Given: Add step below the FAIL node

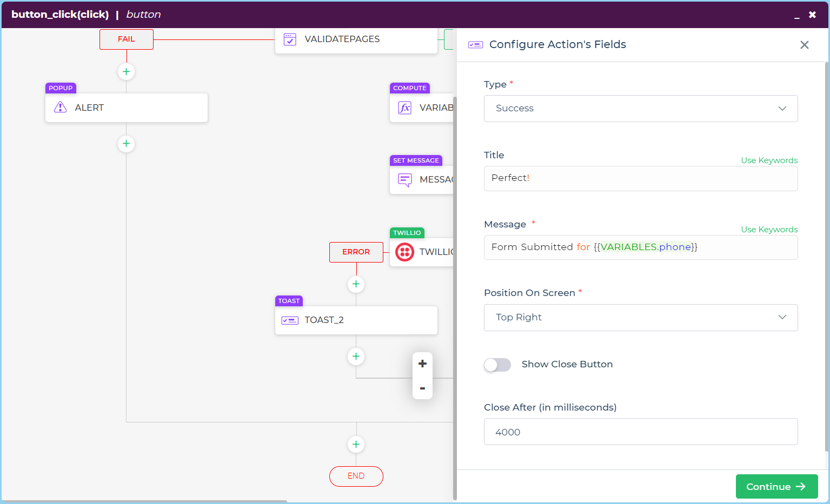Looking at the screenshot, I should click(126, 71).
